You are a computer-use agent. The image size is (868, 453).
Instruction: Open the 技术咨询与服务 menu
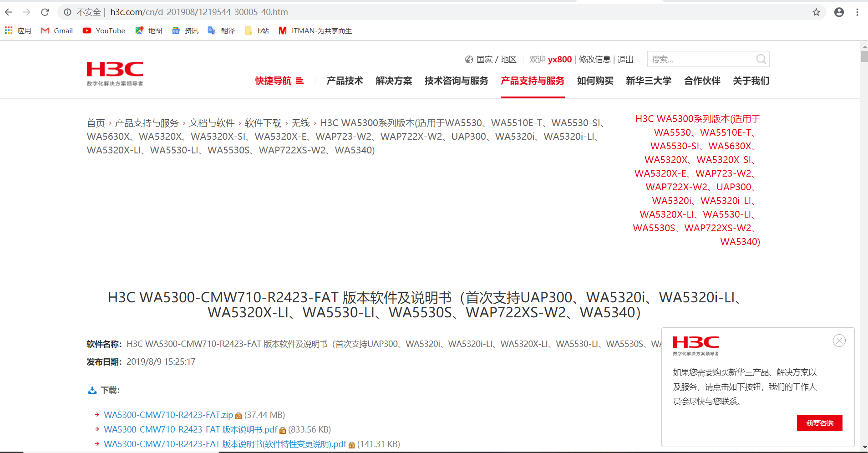456,81
